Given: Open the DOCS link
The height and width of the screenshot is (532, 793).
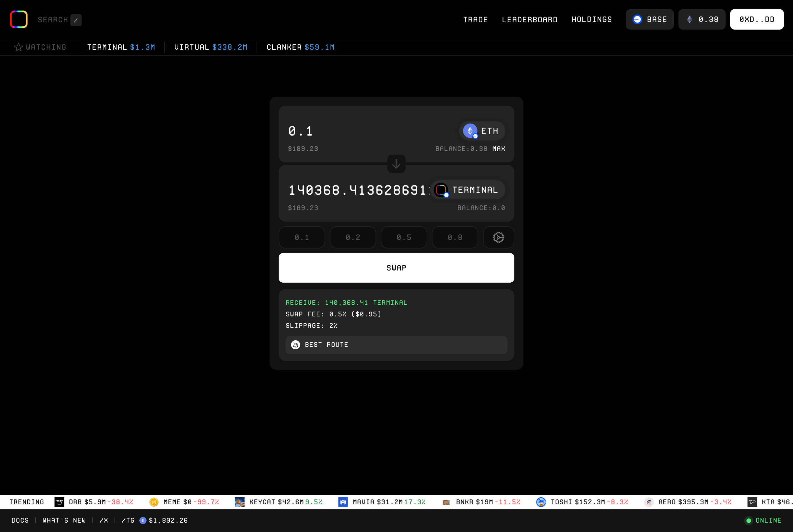Looking at the screenshot, I should click(x=20, y=521).
